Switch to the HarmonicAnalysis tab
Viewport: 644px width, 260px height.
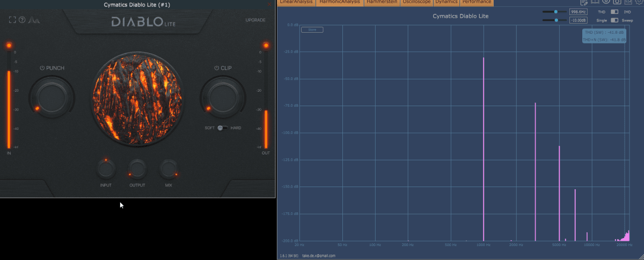tap(340, 2)
